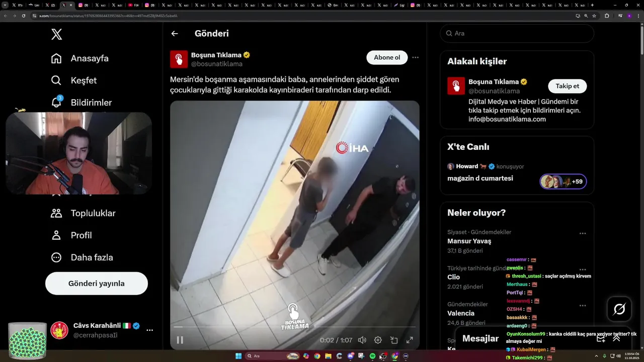Go back with the Gönderi arrow
The height and width of the screenshot is (362, 644).
pos(175,34)
